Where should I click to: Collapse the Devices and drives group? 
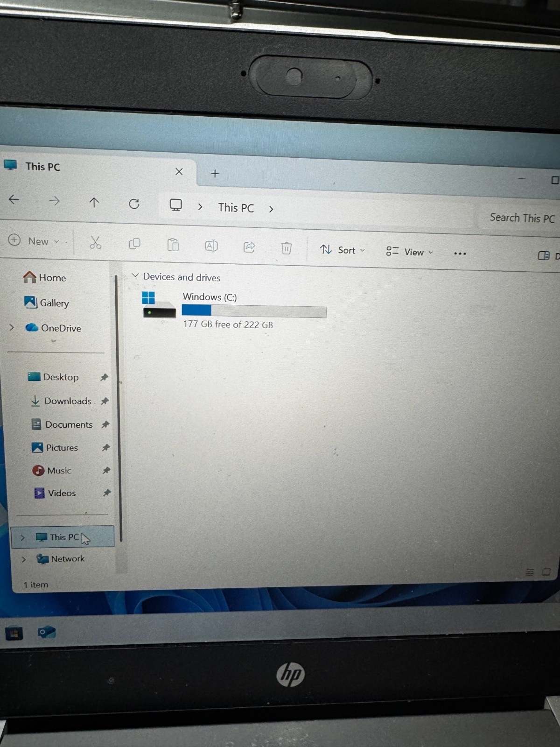coord(135,276)
